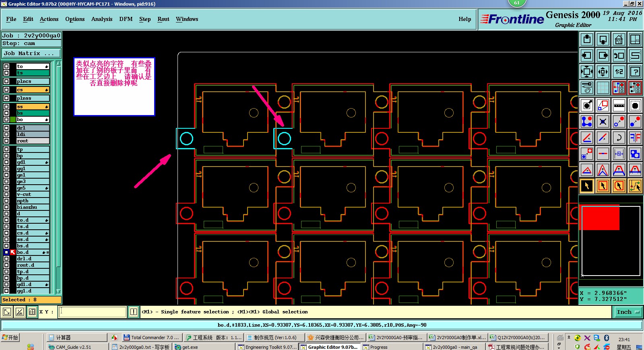Toggle the 'to' layer checkbox
Image resolution: width=644 pixels, height=350 pixels.
6,66
